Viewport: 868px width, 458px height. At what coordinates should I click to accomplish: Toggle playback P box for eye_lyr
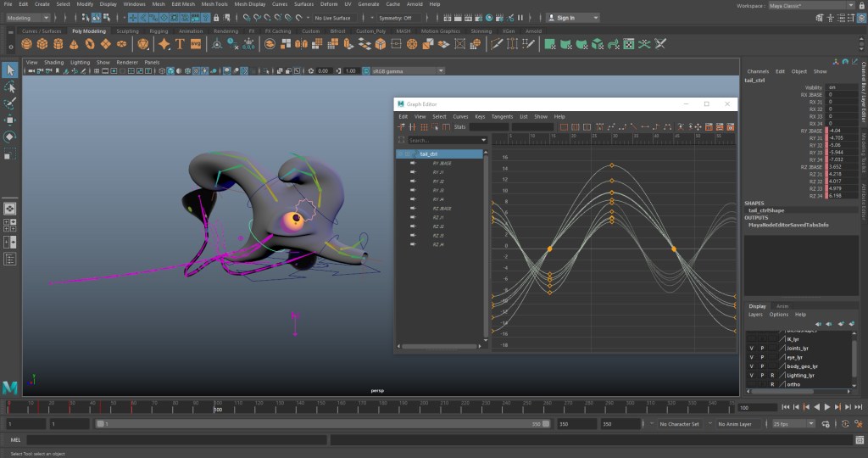[761, 357]
